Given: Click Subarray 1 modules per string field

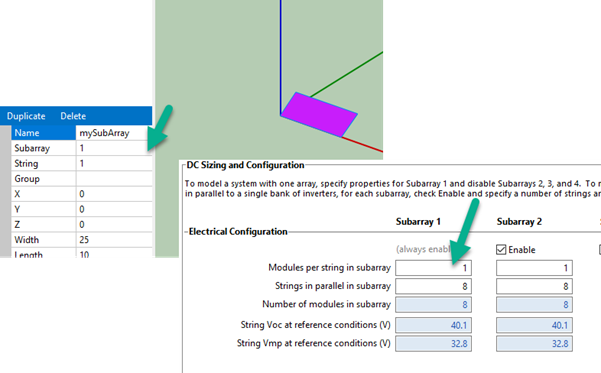Looking at the screenshot, I should point(433,268).
